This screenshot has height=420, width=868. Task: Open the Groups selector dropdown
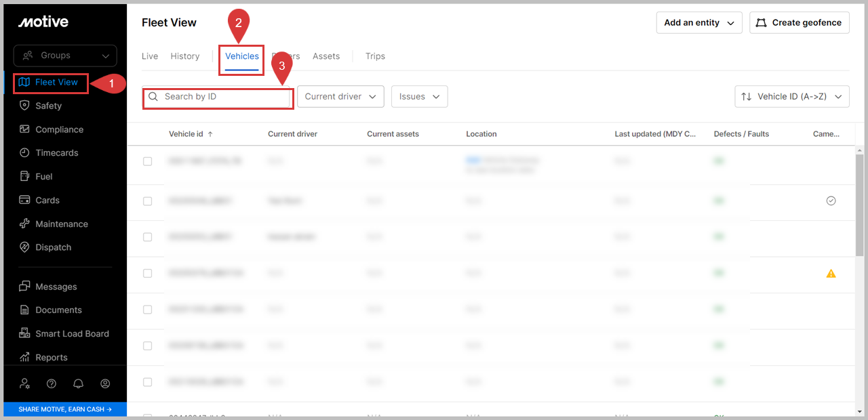point(64,56)
